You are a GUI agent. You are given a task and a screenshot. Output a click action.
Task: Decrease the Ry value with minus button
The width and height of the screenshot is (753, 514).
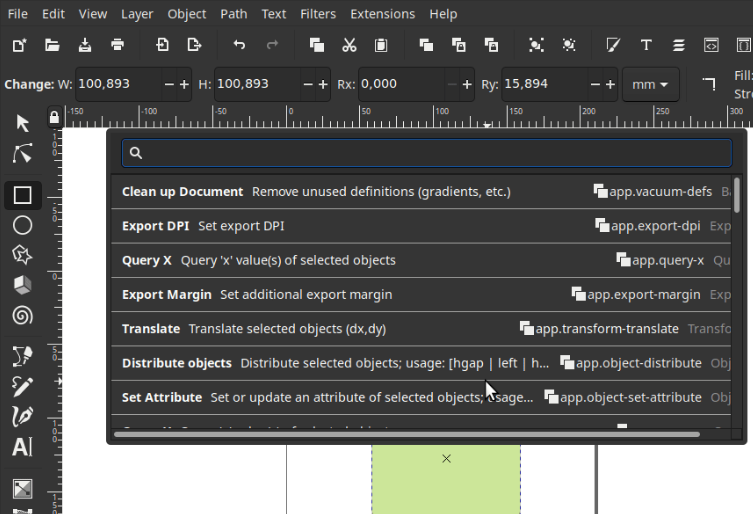coord(596,85)
